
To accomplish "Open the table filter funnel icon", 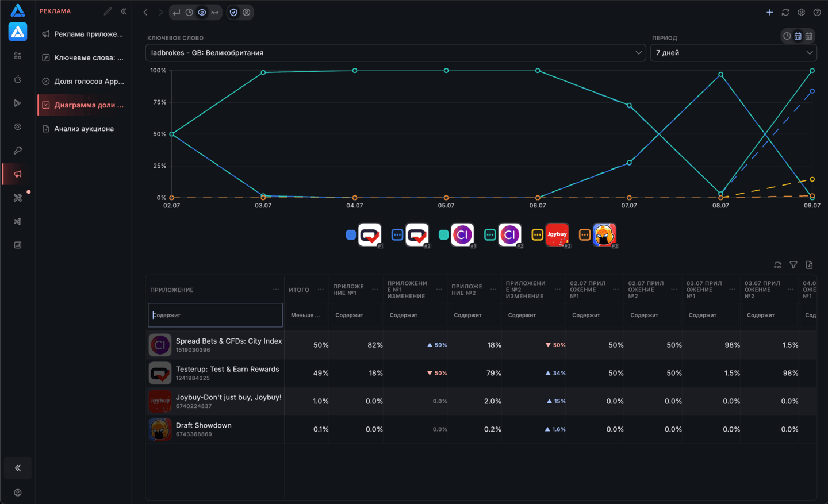I will (x=793, y=265).
